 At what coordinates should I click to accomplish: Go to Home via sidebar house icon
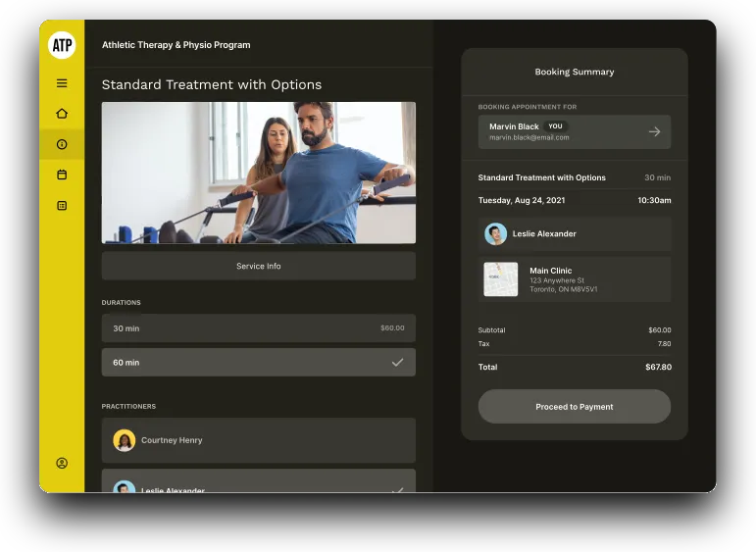click(x=62, y=114)
